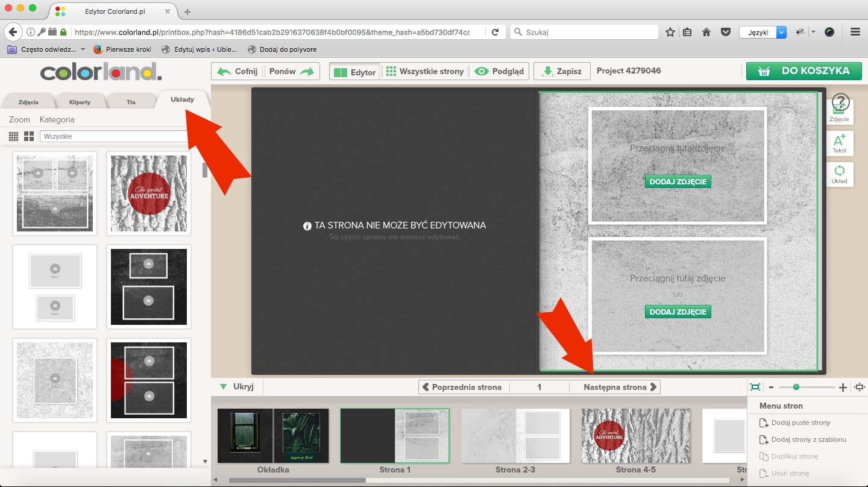This screenshot has width=868, height=487.
Task: Reload the page in browser
Action: [495, 32]
